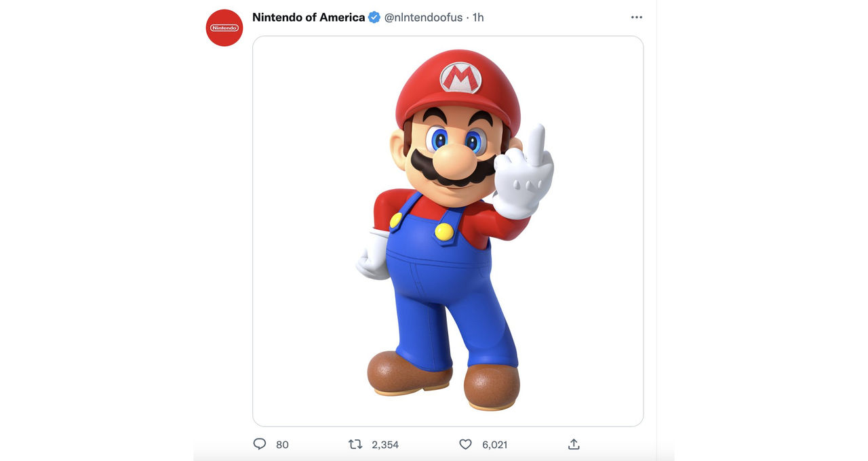Click the blue verified badge
Screen dimensions: 868x461
pos(373,17)
